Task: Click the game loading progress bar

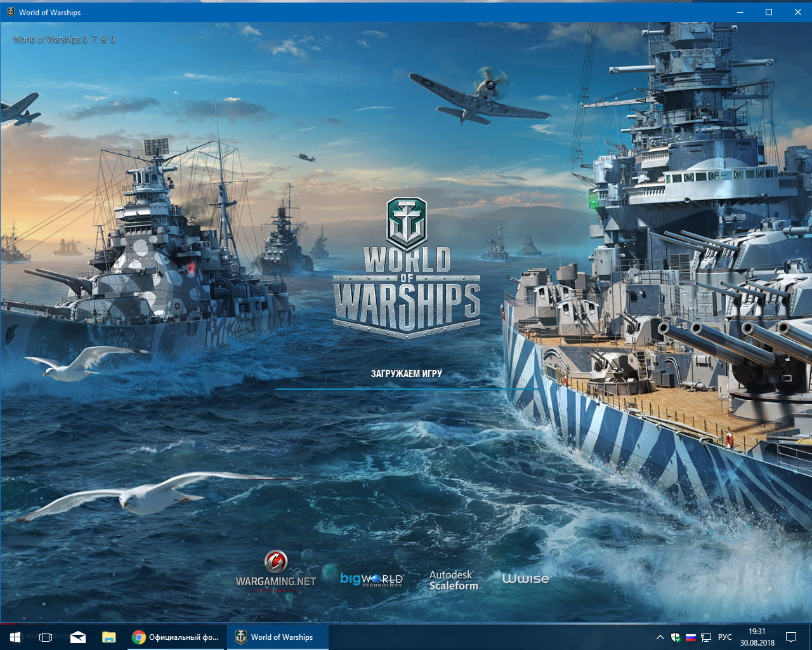Action: pos(406,389)
